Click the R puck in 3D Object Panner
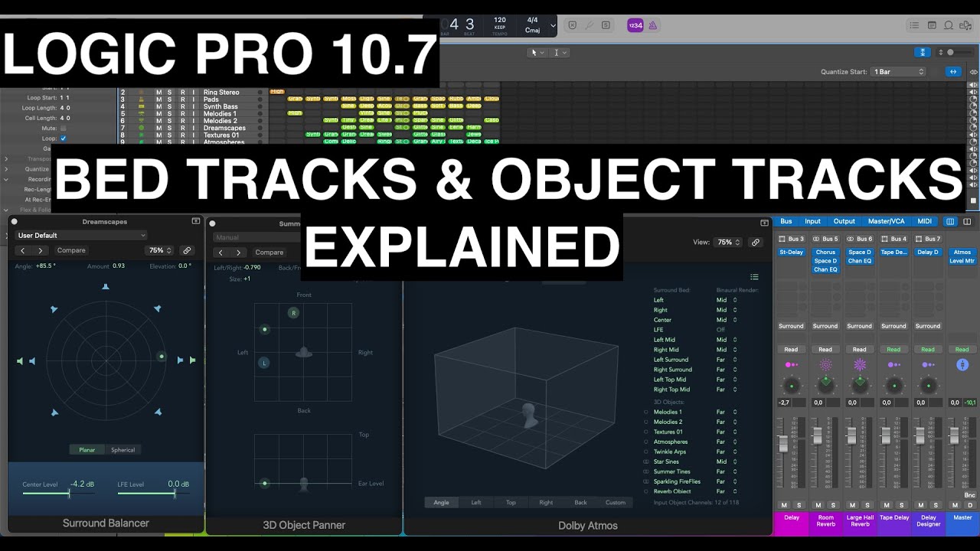980x551 pixels. point(293,312)
